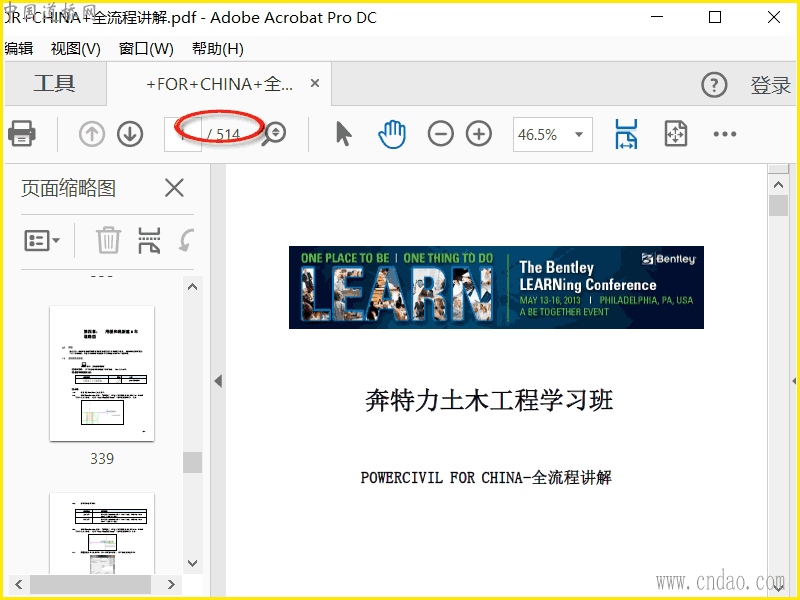Select the arrow selection tool
Screen dimensions: 800x600
point(344,134)
